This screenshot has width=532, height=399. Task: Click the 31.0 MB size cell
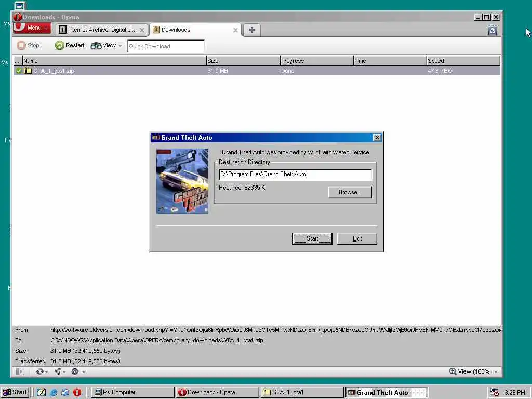point(218,71)
